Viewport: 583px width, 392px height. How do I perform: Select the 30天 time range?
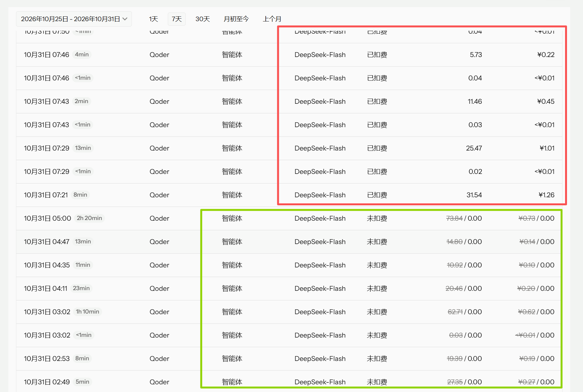pos(203,19)
